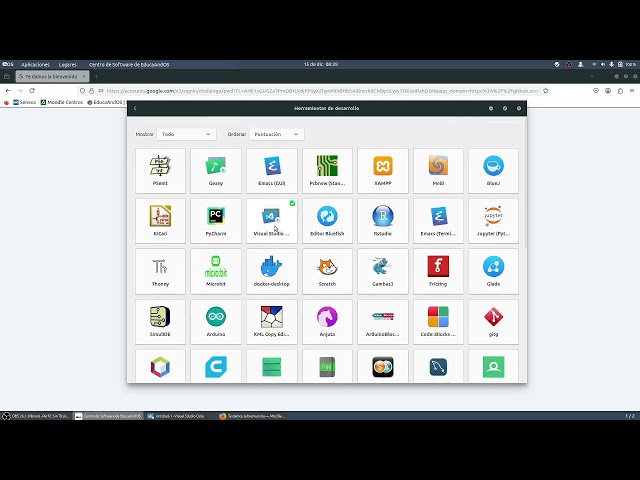Expand the Ordenar 'Puntuación' dropdown
This screenshot has width=640, height=480.
pos(276,134)
